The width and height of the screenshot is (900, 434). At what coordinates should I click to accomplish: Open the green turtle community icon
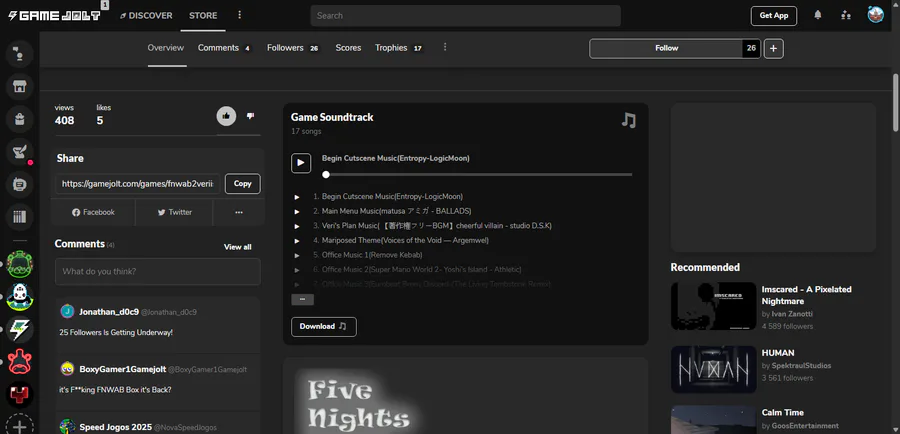click(20, 264)
